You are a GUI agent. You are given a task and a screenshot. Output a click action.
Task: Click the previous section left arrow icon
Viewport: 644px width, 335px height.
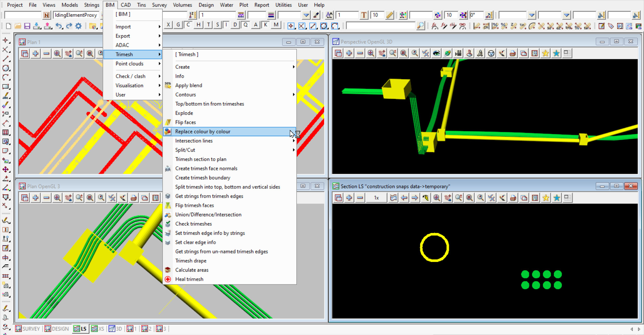404,198
